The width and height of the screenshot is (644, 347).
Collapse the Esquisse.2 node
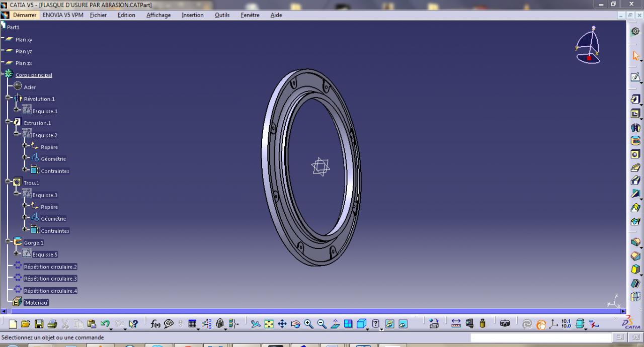click(17, 133)
